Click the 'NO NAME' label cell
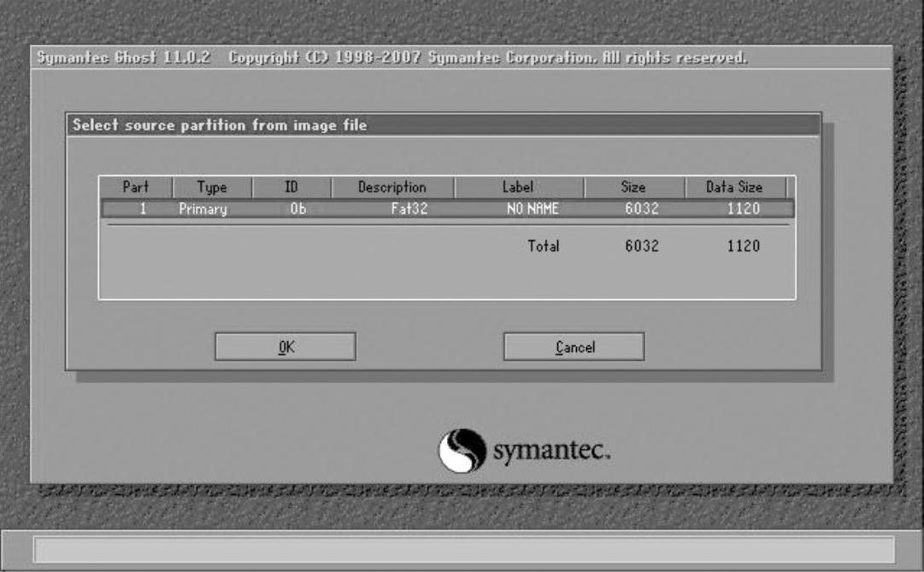Screen dimensions: 924x572 [x=533, y=209]
